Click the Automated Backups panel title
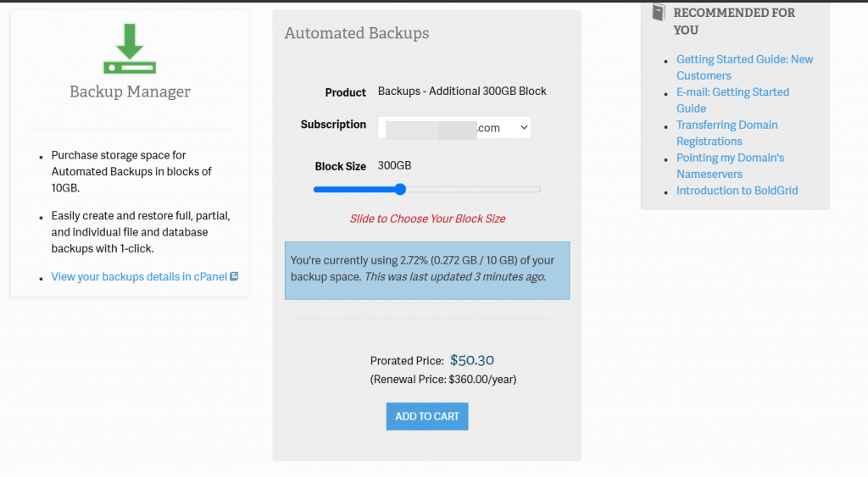The height and width of the screenshot is (477, 868). pyautogui.click(x=357, y=34)
